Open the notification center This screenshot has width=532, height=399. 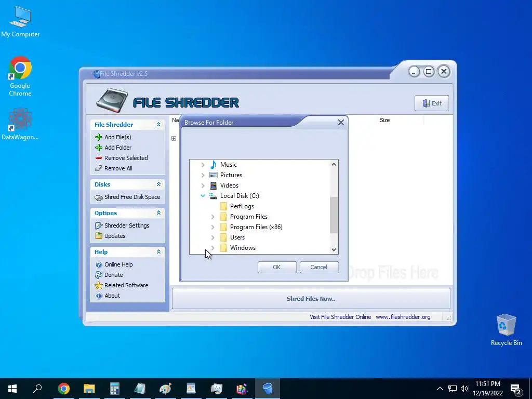tap(516, 389)
